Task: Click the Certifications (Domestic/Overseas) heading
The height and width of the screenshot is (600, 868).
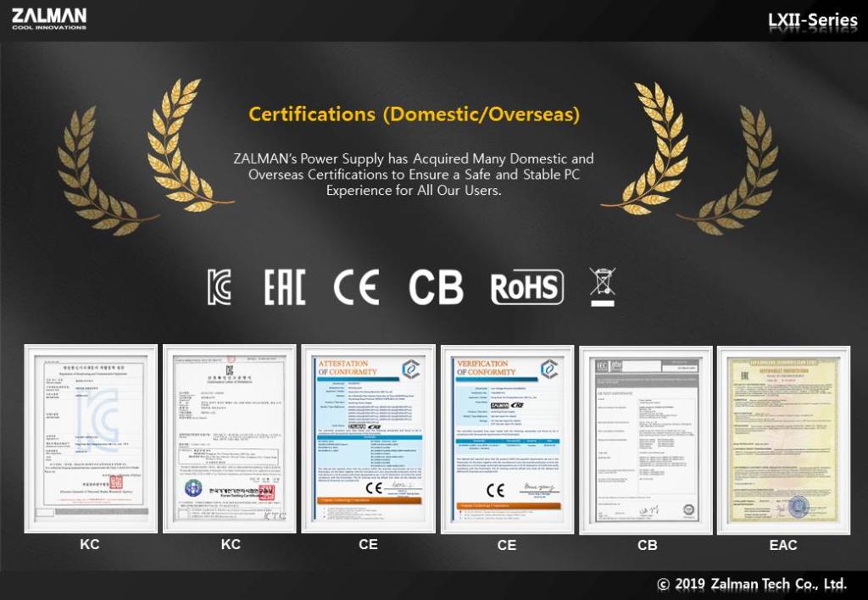Action: tap(414, 114)
